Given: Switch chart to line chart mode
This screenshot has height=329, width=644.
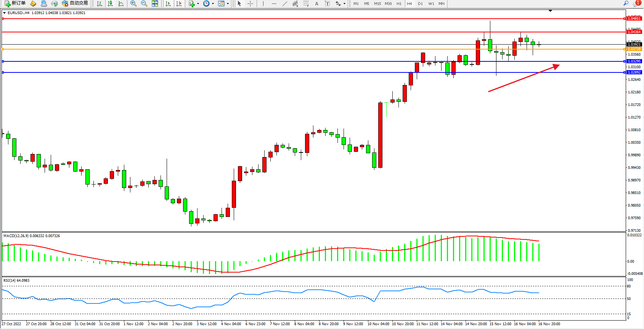Looking at the screenshot, I should pos(121,3).
